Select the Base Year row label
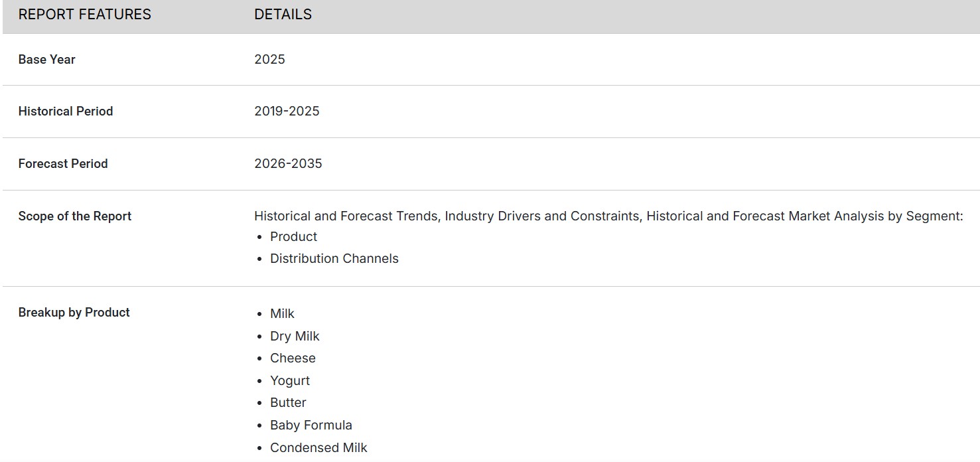Image resolution: width=980 pixels, height=462 pixels. pos(46,60)
